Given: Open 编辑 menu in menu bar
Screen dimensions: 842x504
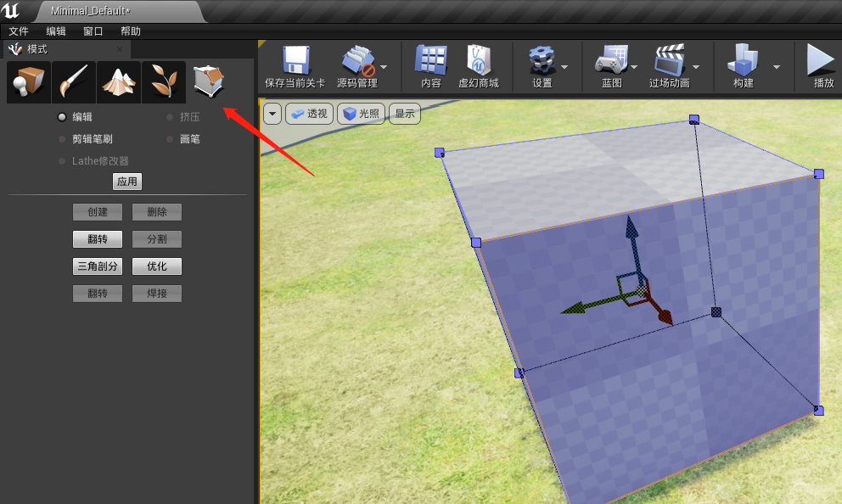Looking at the screenshot, I should tap(56, 31).
